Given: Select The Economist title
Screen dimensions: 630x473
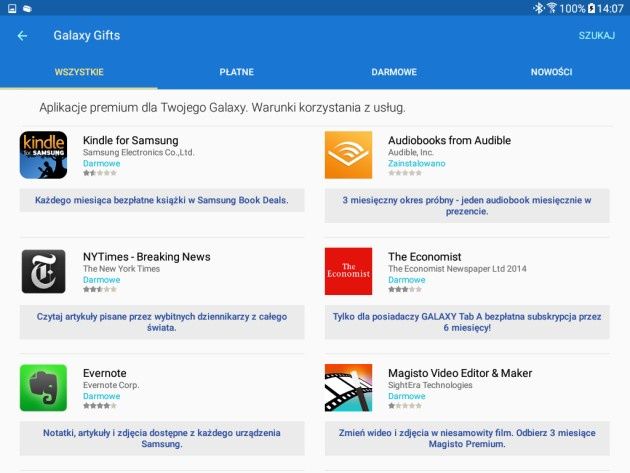Looking at the screenshot, I should [x=425, y=257].
